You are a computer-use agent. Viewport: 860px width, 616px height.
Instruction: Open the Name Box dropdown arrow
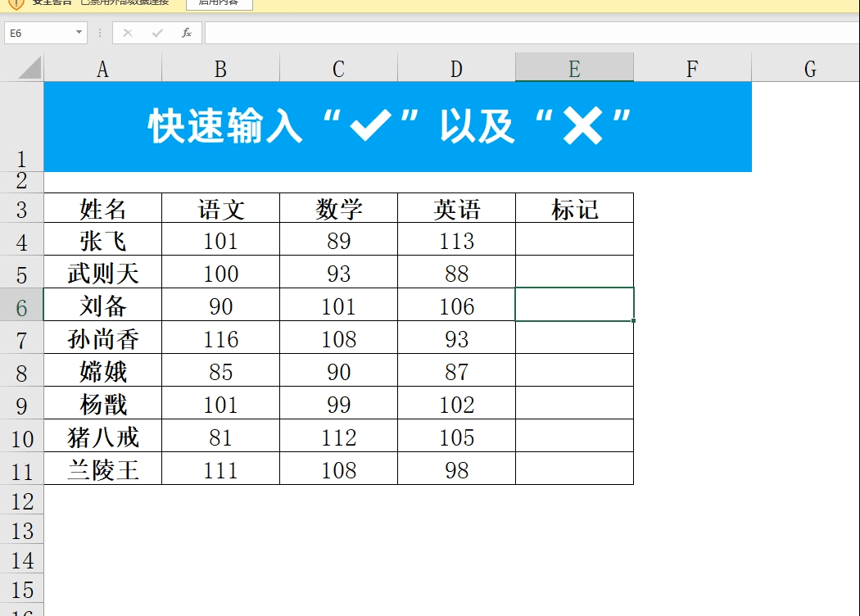pos(78,33)
